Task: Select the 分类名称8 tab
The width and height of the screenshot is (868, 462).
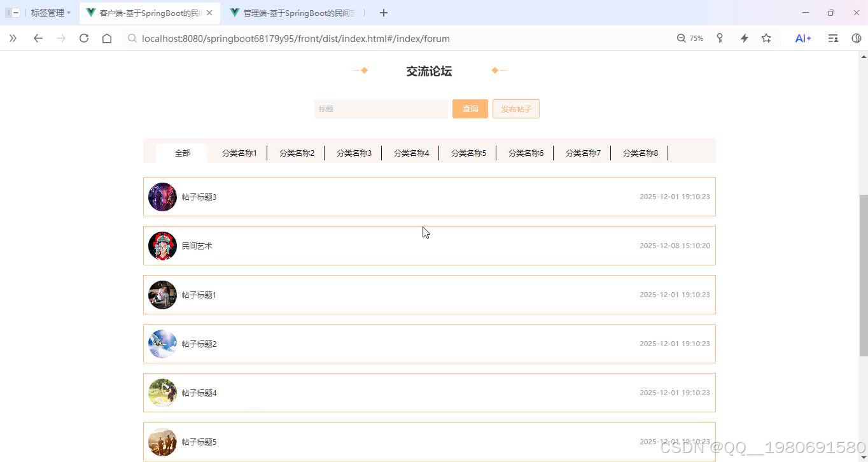Action: pyautogui.click(x=640, y=153)
